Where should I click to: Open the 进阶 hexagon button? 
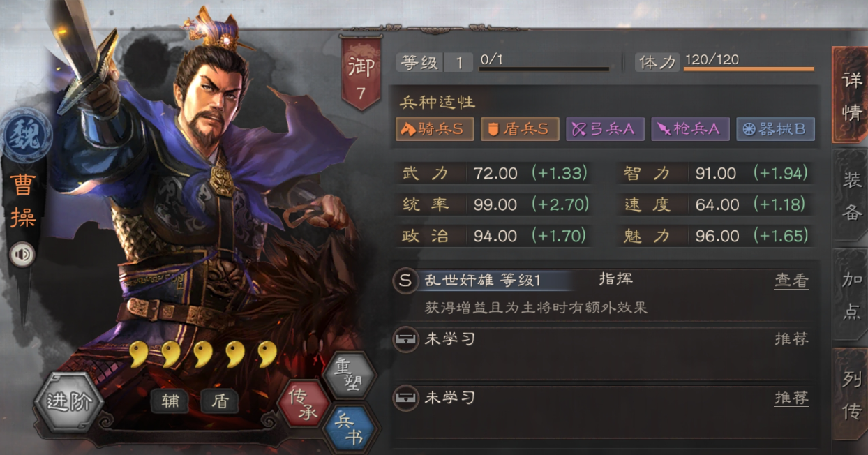pyautogui.click(x=68, y=402)
